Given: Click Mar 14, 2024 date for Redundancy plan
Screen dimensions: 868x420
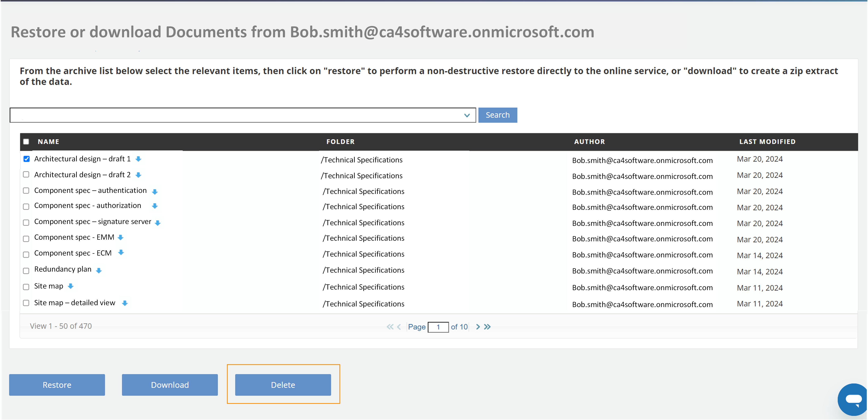Looking at the screenshot, I should click(760, 272).
